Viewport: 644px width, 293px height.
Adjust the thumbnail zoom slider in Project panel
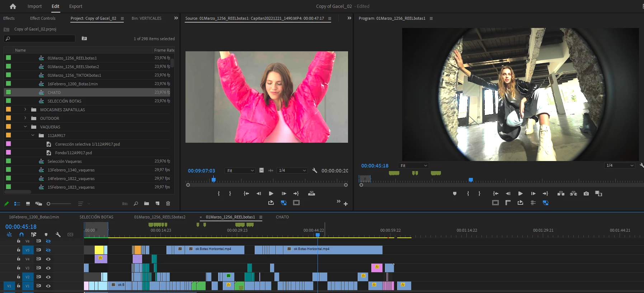coord(59,204)
